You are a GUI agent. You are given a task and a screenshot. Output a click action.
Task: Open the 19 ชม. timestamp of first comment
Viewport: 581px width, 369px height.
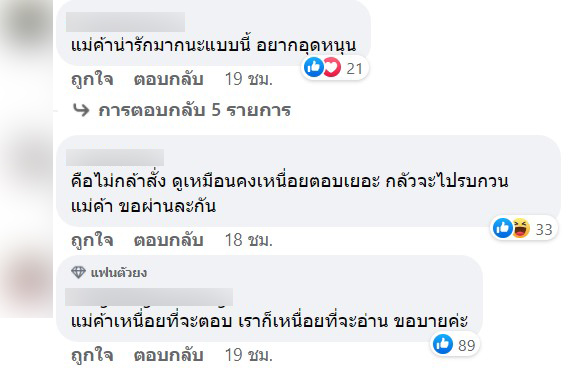249,79
